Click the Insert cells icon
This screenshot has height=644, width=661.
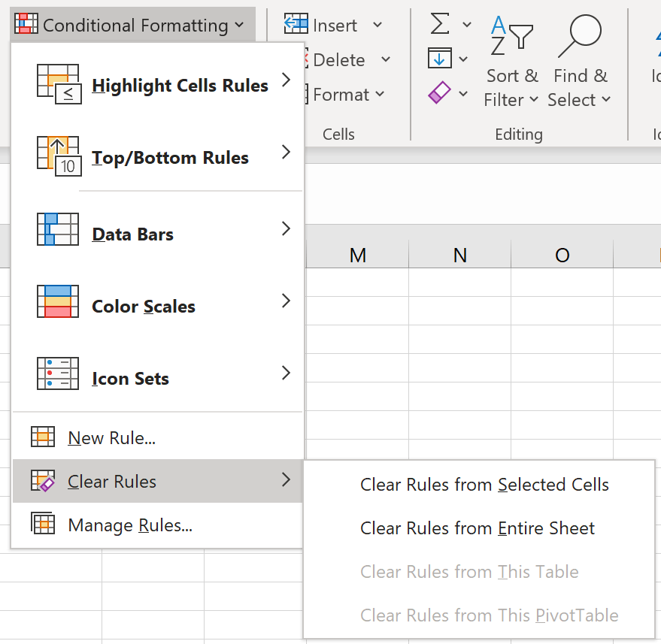click(x=296, y=25)
